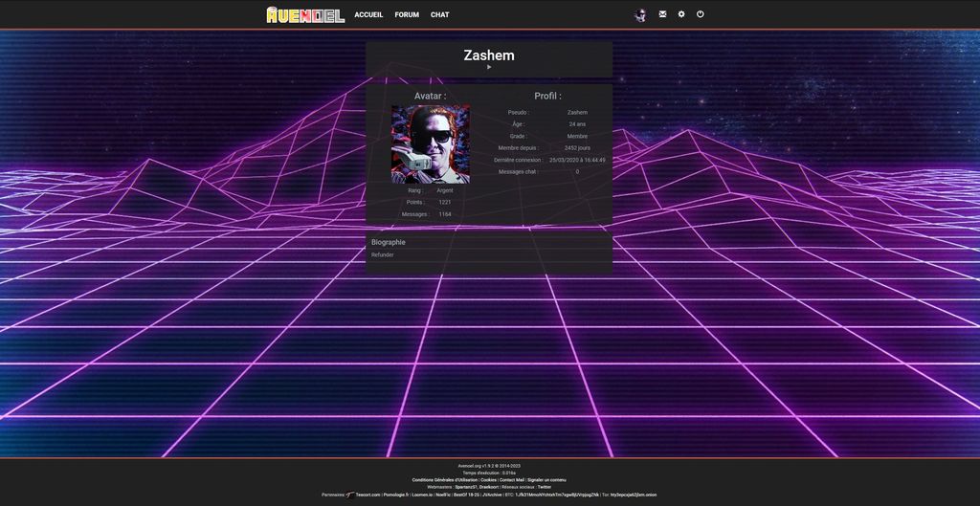Click Signaler un contenu link
Image resolution: width=980 pixels, height=506 pixels.
click(x=546, y=480)
